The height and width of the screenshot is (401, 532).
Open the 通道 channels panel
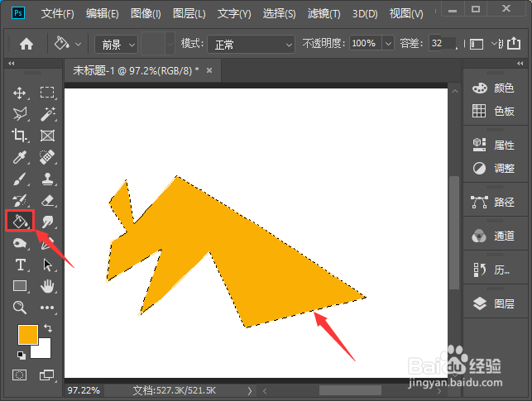493,236
